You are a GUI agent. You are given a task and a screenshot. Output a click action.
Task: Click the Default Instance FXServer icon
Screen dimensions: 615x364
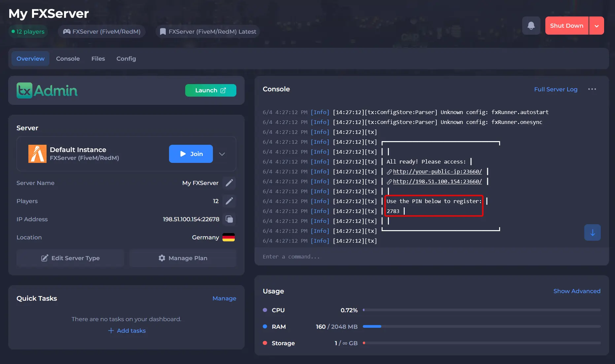coord(37,154)
